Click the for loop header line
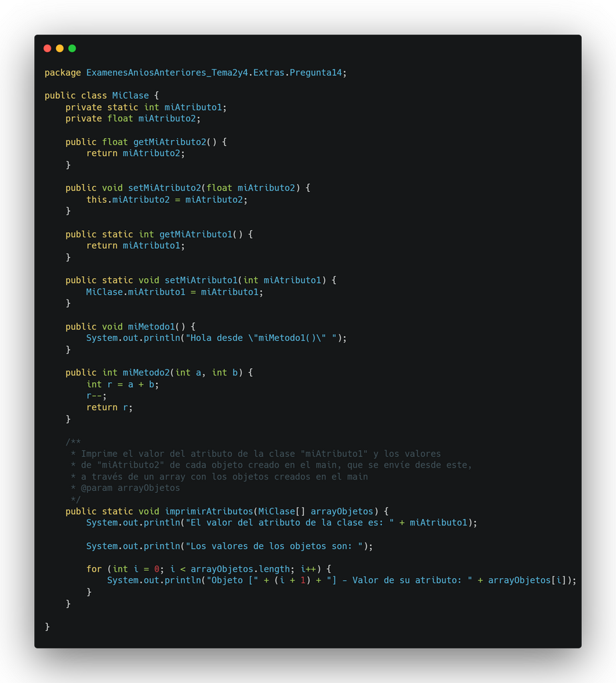Viewport: 616px width, 683px height. pyautogui.click(x=209, y=569)
